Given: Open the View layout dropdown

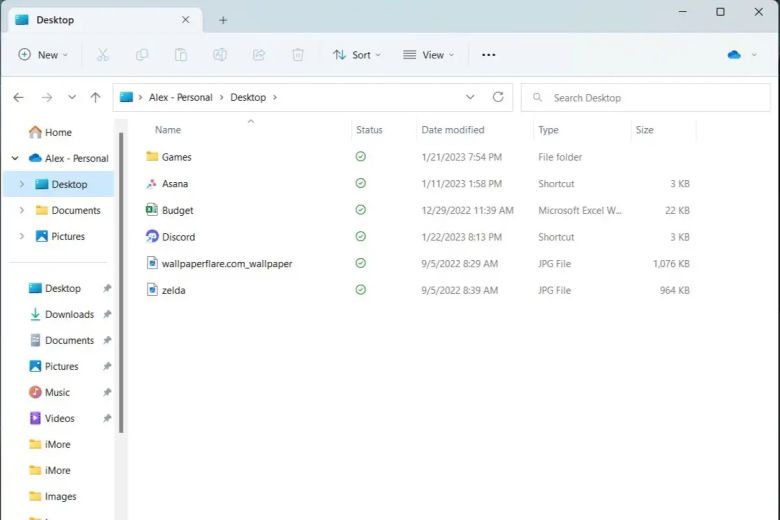Looking at the screenshot, I should tap(428, 55).
